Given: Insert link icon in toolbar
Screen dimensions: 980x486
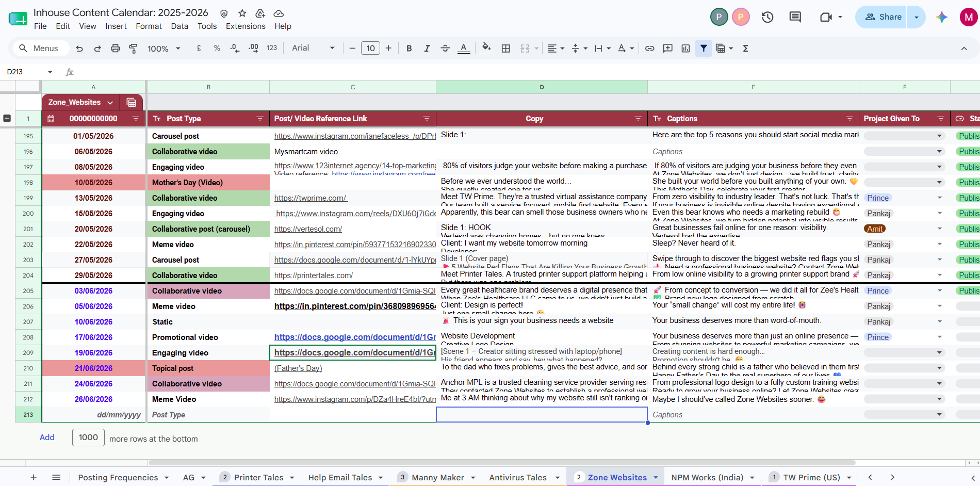Looking at the screenshot, I should [x=650, y=48].
